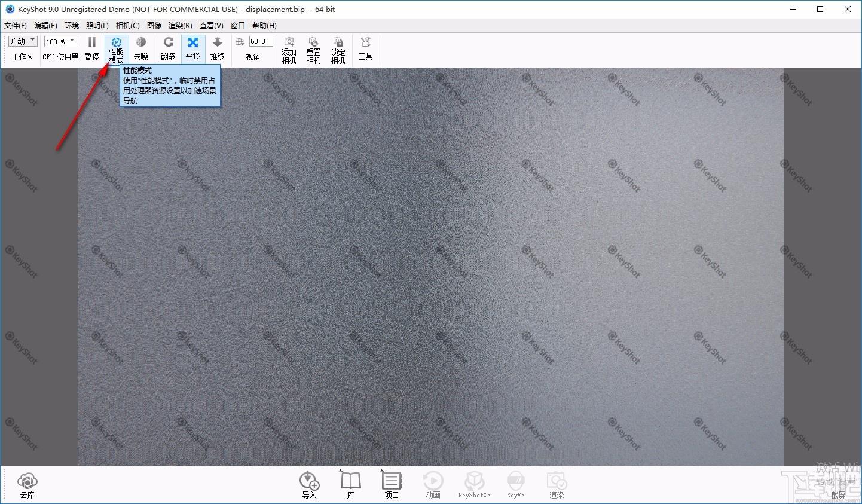
Task: Open the 文件(F) menu
Action: point(16,25)
